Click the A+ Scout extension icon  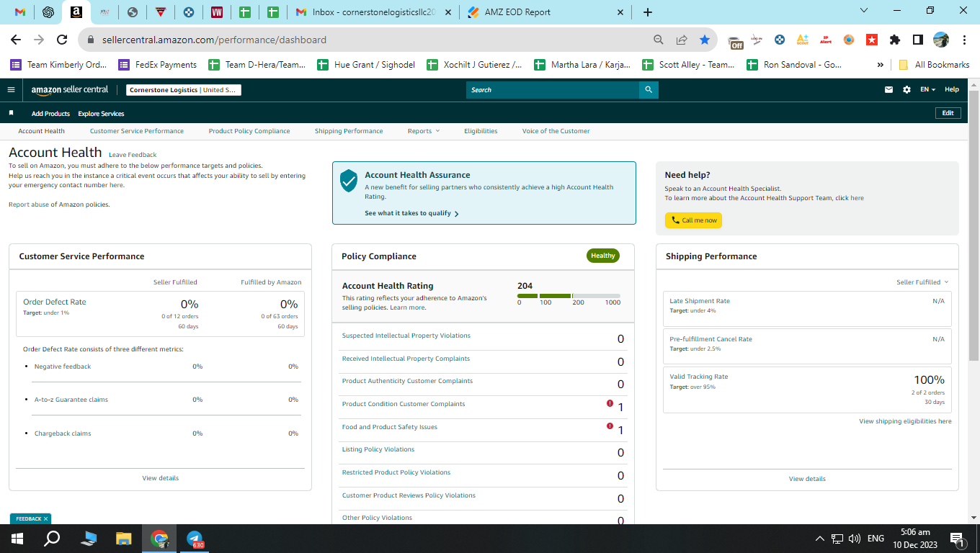coord(803,40)
